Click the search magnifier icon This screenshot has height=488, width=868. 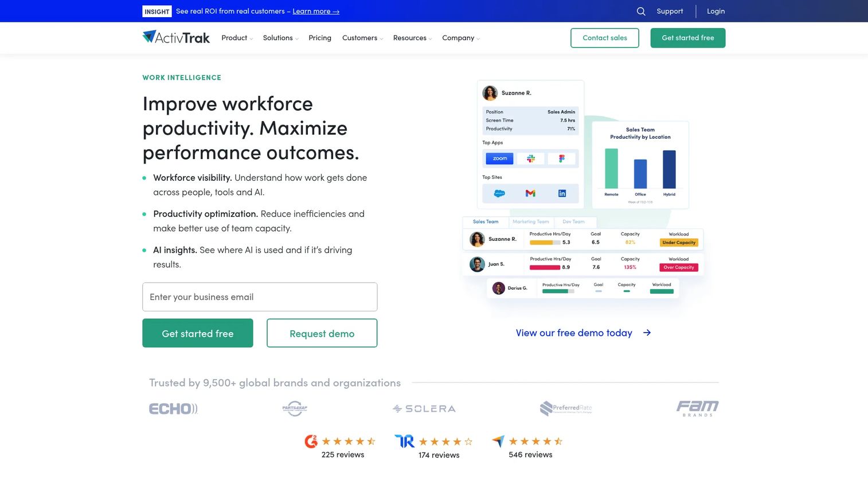(x=641, y=11)
